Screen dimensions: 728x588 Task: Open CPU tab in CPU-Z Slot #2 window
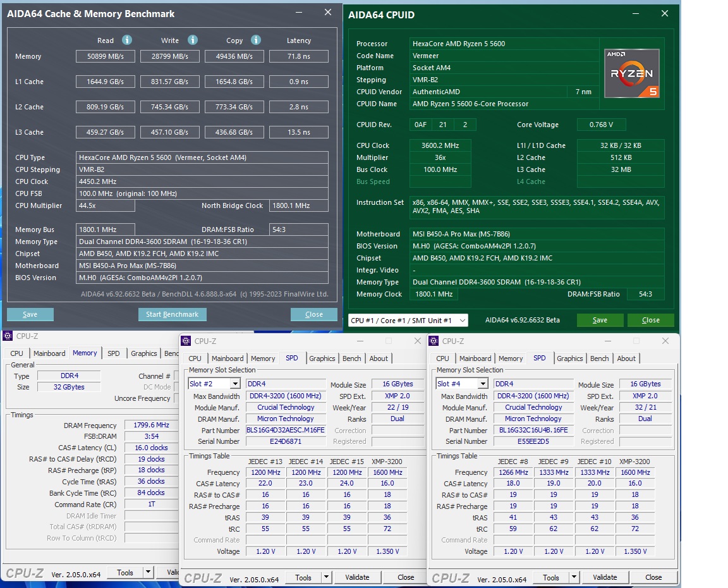coord(195,358)
